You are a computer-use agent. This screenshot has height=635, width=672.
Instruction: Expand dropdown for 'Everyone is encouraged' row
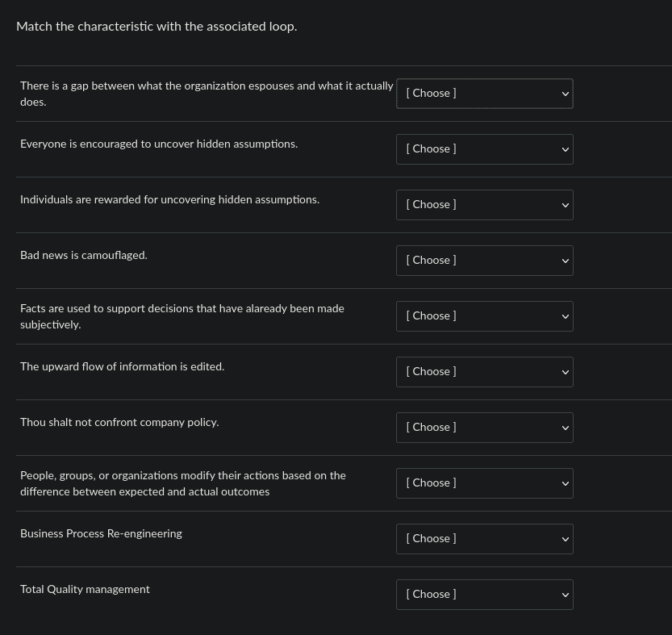[x=484, y=149]
